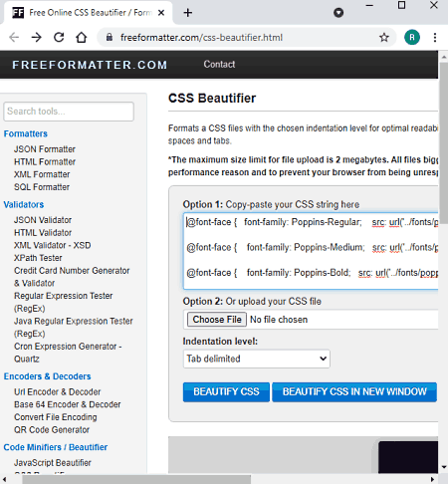
Task: Open the JSON Formatter link
Action: coord(45,149)
